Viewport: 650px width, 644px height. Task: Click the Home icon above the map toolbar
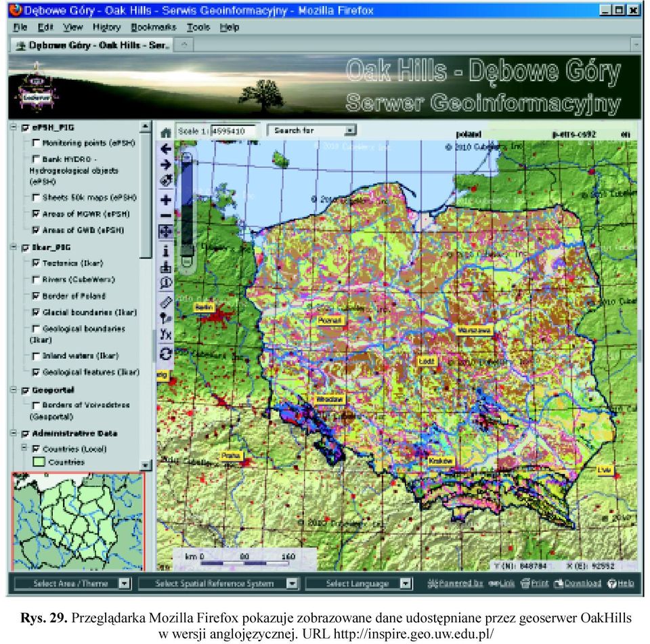coord(166,133)
